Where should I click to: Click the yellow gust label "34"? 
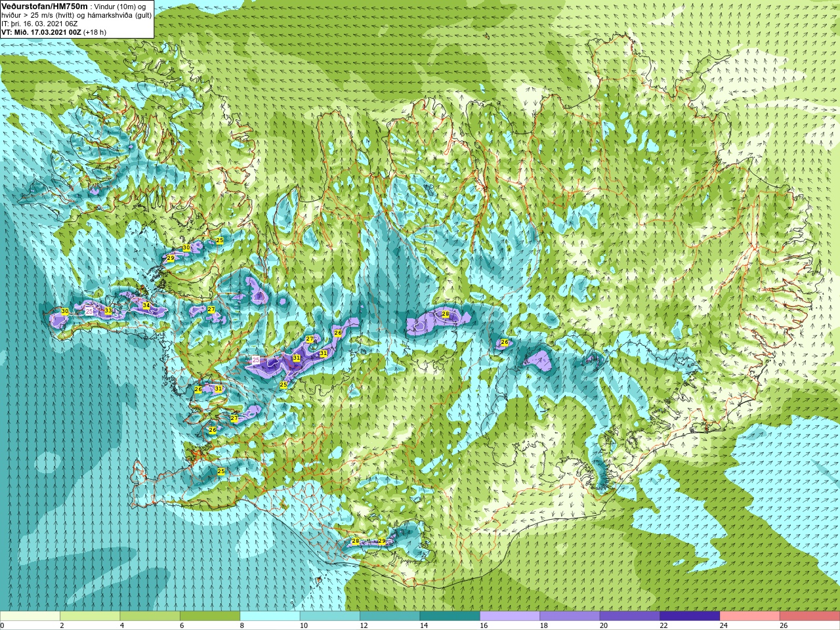click(x=146, y=306)
